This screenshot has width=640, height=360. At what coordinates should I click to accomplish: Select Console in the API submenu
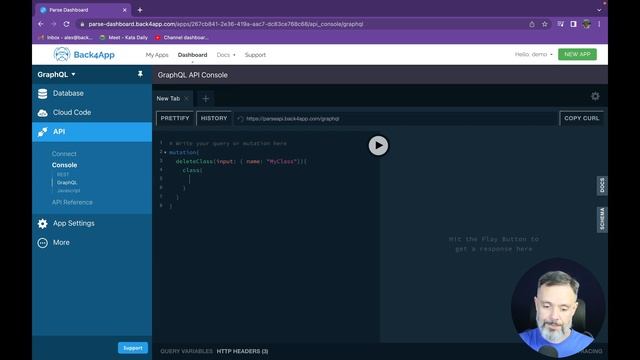64,165
